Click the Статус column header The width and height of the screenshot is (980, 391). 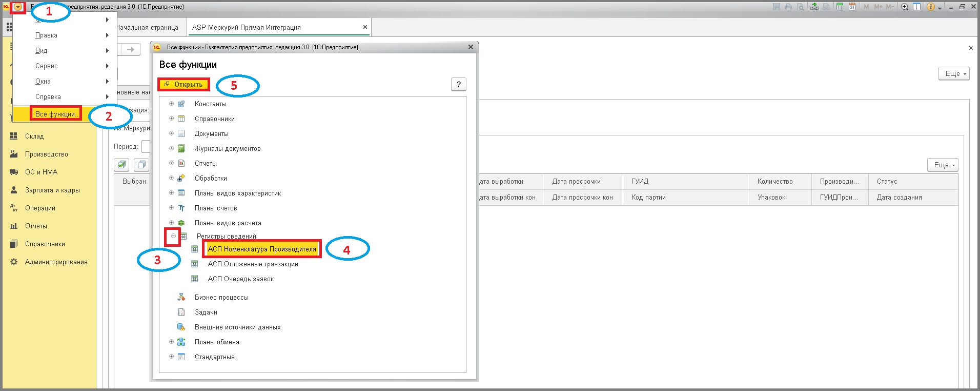(913, 181)
